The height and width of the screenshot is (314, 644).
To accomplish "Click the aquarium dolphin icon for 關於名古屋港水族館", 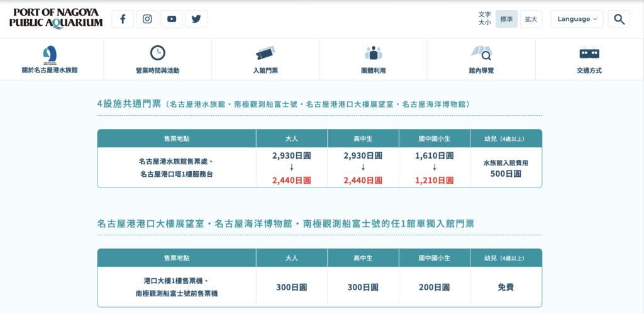I will pyautogui.click(x=50, y=55).
